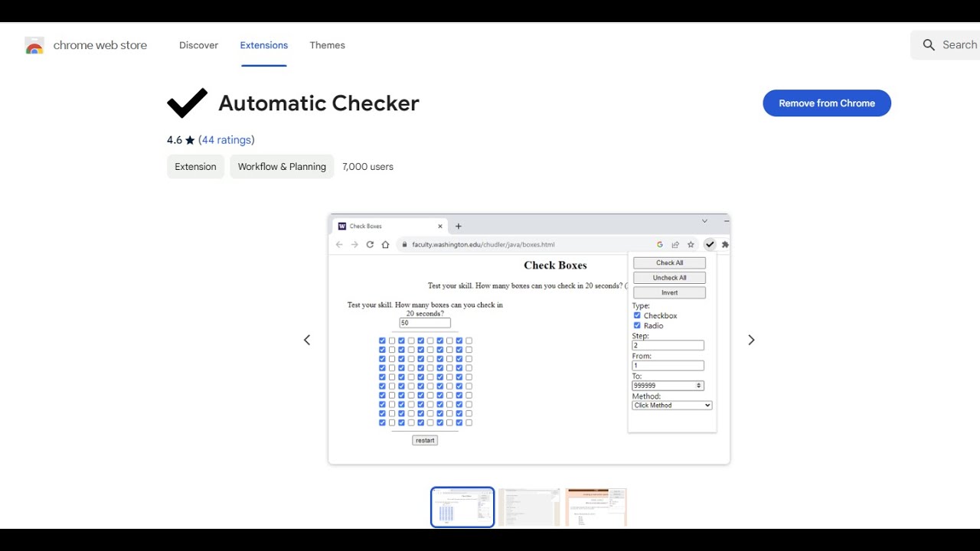Screen dimensions: 980x551
Task: Click Invert button in preview popup
Action: (670, 292)
